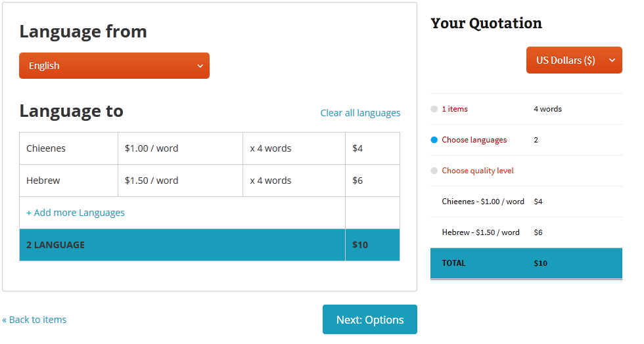Click Hebrew - $1.50 / word quotation line
Viewport: 644px width, 344px height.
click(480, 232)
